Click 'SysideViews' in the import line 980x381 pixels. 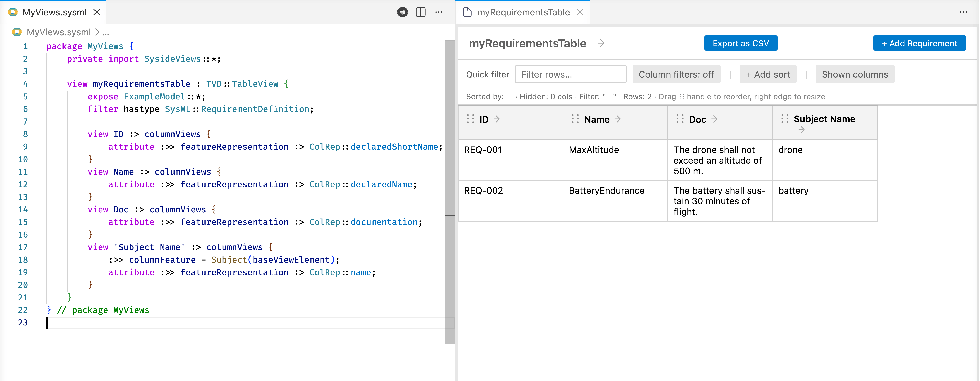click(x=172, y=59)
